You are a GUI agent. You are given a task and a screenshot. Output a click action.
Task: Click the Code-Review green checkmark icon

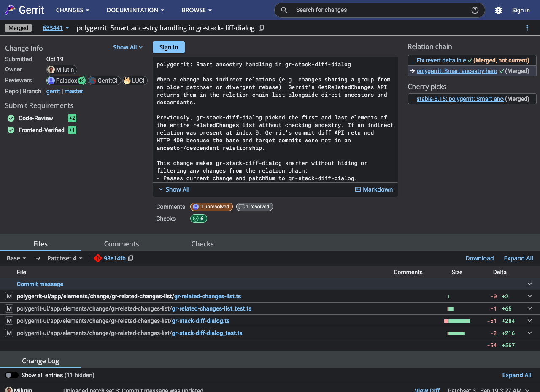pos(11,118)
